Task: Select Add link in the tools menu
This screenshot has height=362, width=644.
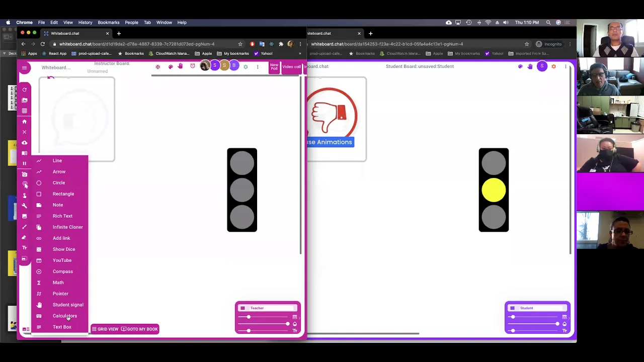Action: click(x=59, y=238)
